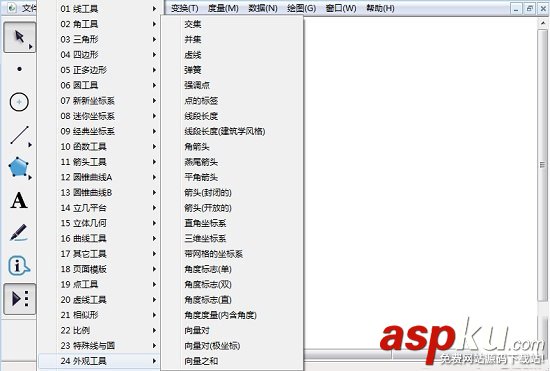Choose the 点的标签 tool

coord(232,101)
